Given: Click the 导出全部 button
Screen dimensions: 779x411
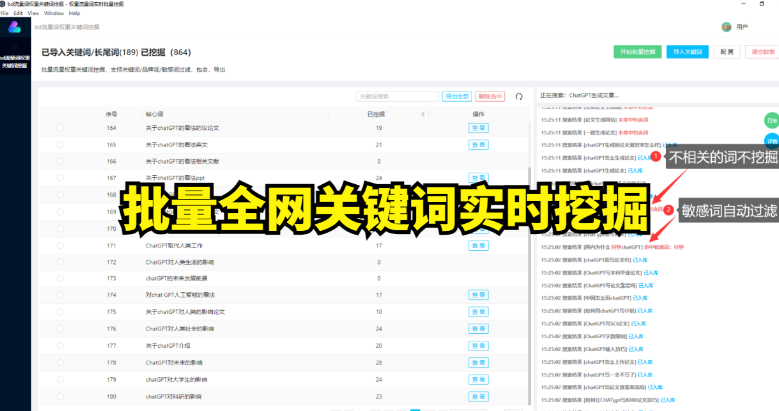Looking at the screenshot, I should point(457,96).
